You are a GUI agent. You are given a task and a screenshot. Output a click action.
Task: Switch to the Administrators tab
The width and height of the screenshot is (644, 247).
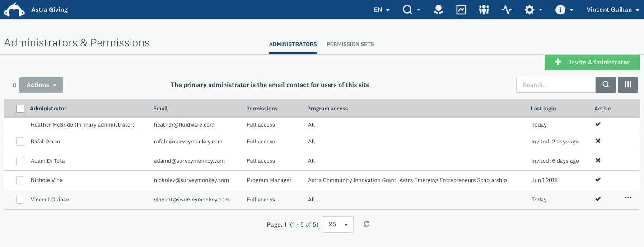[x=293, y=44]
